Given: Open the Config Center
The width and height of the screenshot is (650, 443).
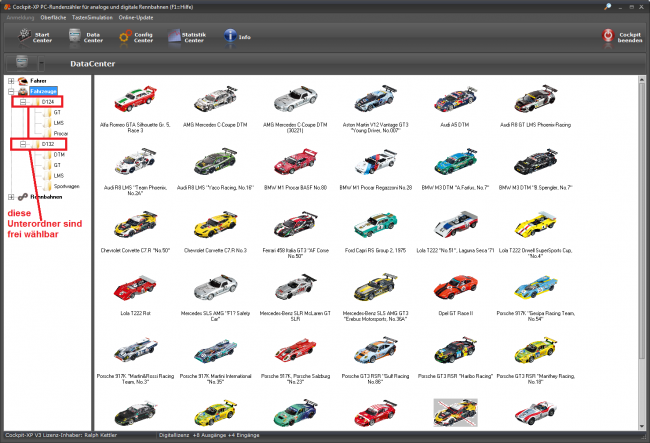Looking at the screenshot, I should (136, 38).
